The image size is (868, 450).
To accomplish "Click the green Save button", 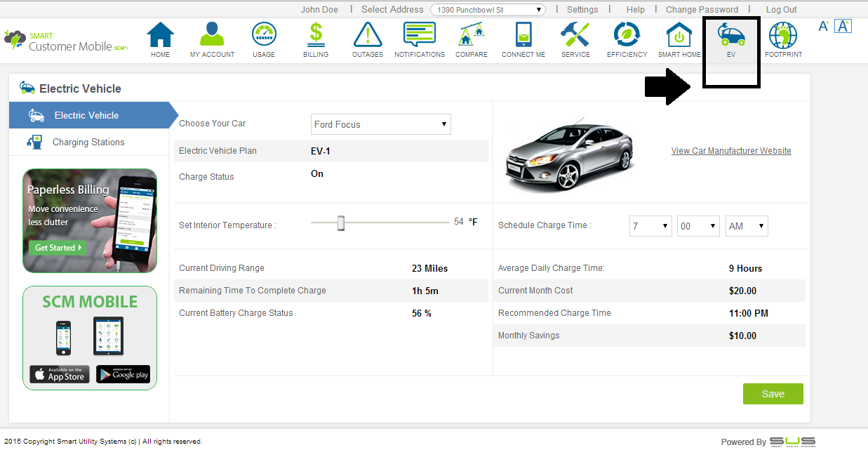I will point(773,394).
